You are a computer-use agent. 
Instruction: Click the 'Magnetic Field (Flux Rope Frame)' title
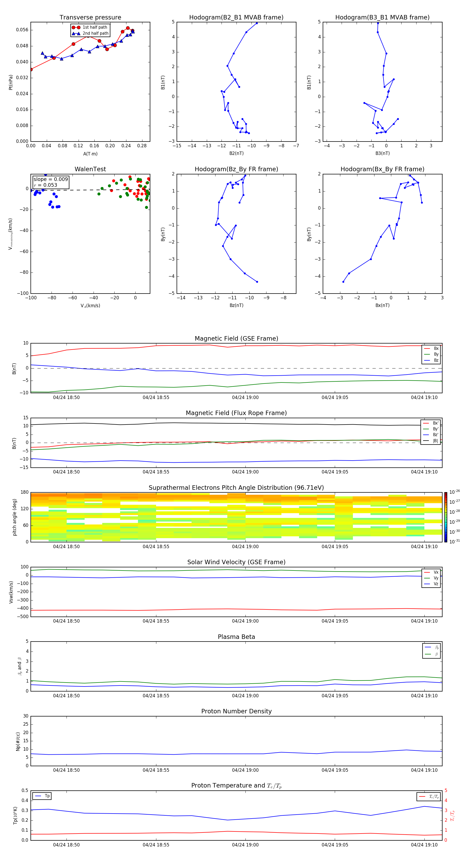pos(236,413)
